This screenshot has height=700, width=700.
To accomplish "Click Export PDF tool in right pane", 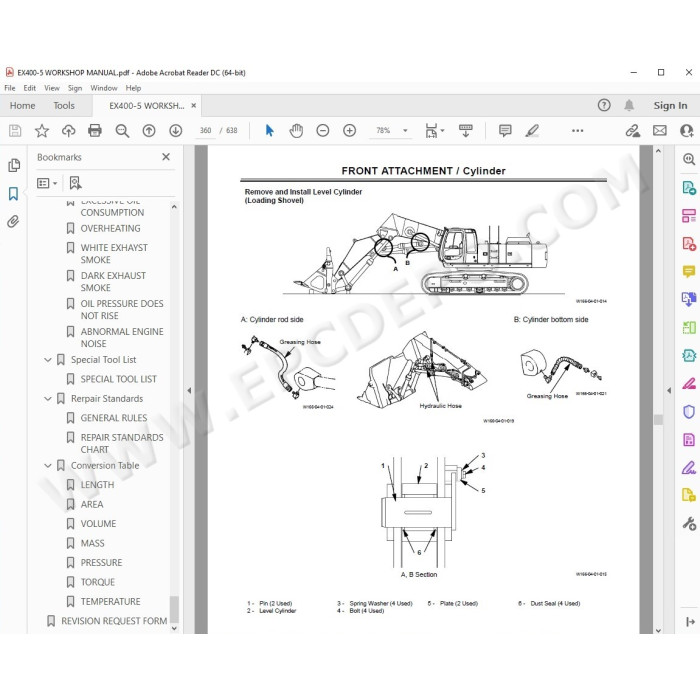I will point(689,188).
